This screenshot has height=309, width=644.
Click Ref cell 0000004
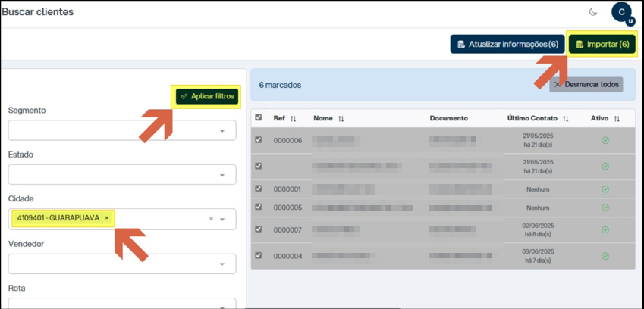(287, 256)
